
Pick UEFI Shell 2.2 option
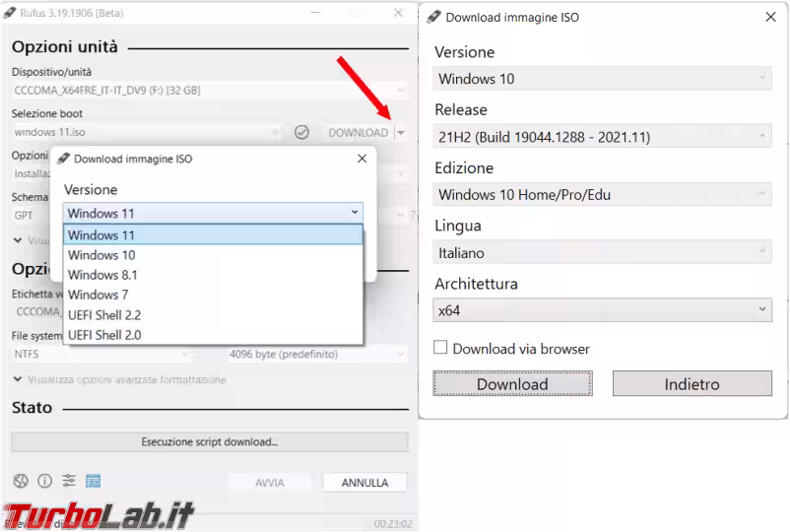pos(213,315)
